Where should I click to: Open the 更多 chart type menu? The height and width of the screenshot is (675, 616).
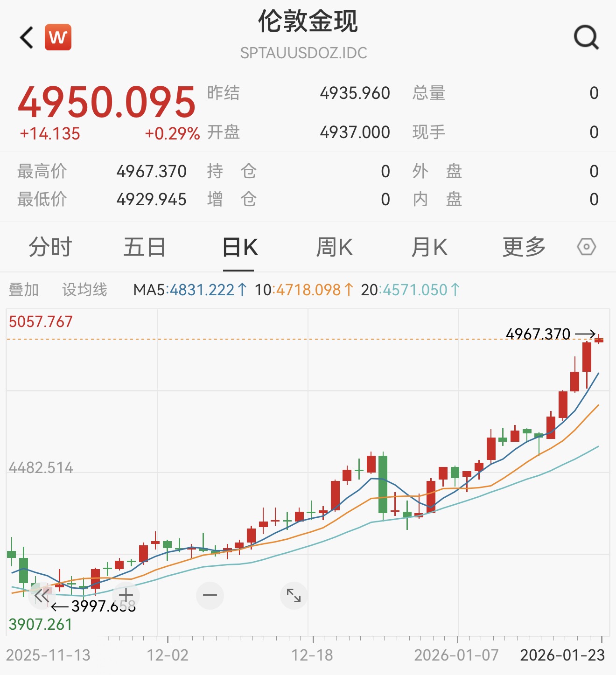(524, 247)
